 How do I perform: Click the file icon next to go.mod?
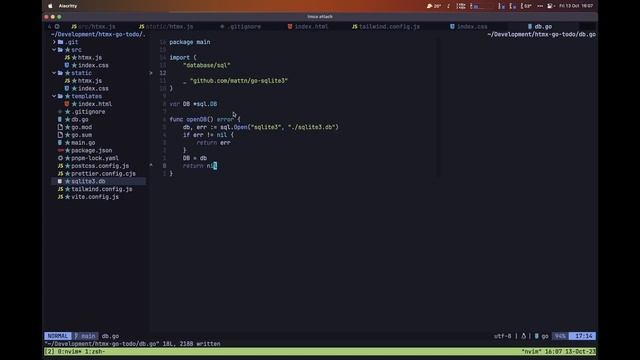[x=60, y=127]
